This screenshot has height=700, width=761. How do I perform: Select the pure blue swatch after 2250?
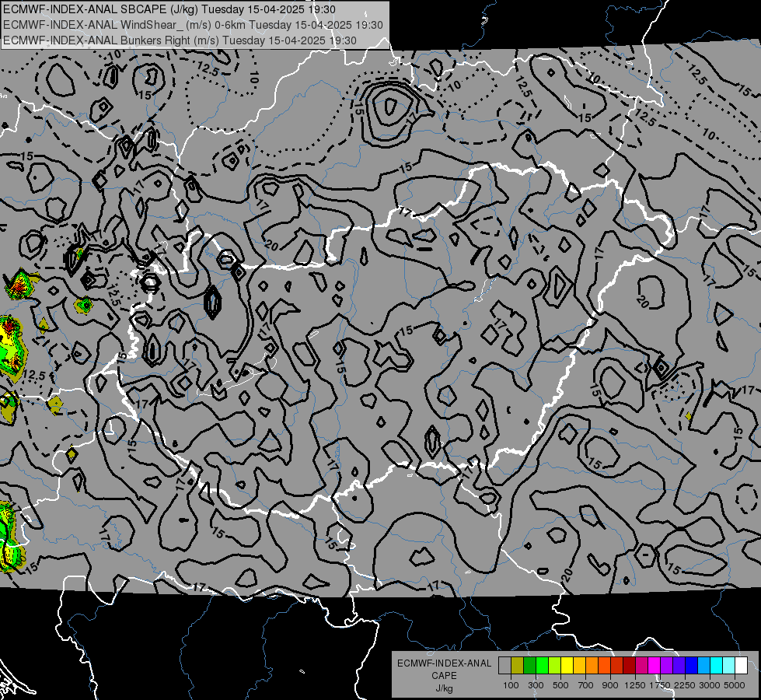pos(692,666)
